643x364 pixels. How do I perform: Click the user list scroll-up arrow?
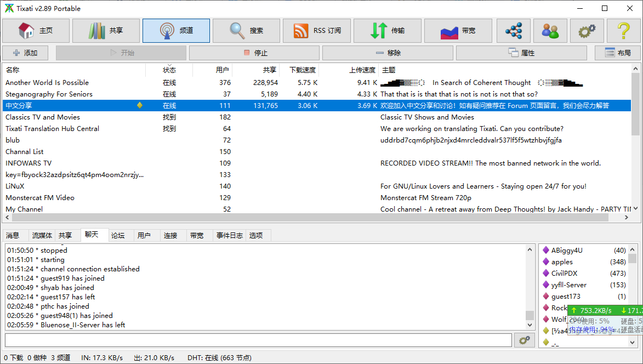tap(633, 249)
